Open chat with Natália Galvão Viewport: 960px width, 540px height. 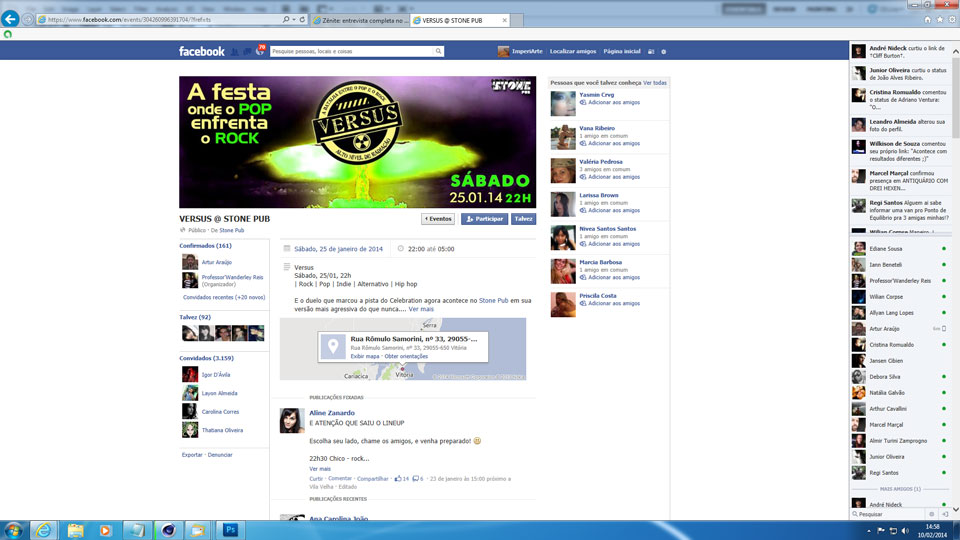coord(900,393)
